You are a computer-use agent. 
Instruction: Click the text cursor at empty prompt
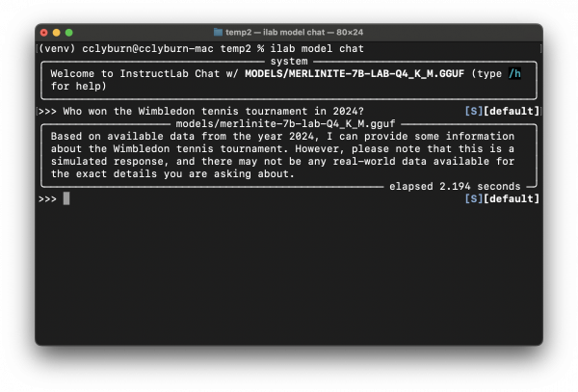[x=66, y=198]
